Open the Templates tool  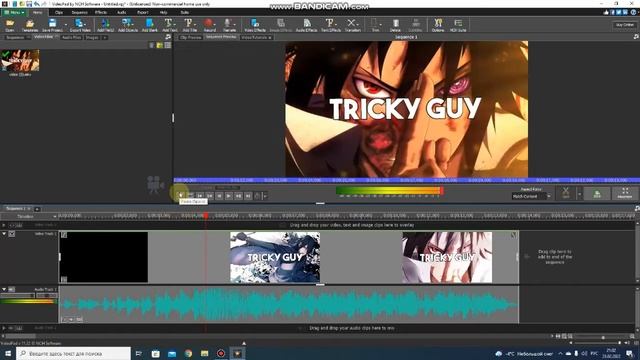[29, 25]
